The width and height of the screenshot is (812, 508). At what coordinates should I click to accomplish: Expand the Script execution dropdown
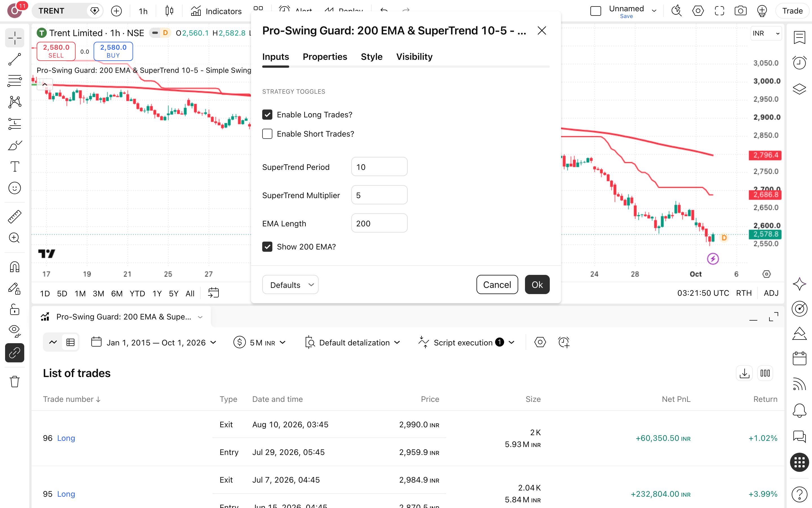click(466, 342)
